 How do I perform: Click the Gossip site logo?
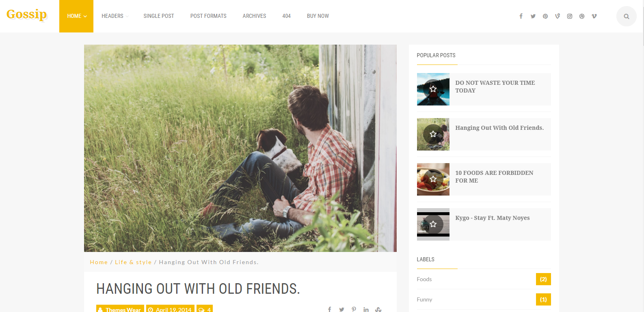27,15
